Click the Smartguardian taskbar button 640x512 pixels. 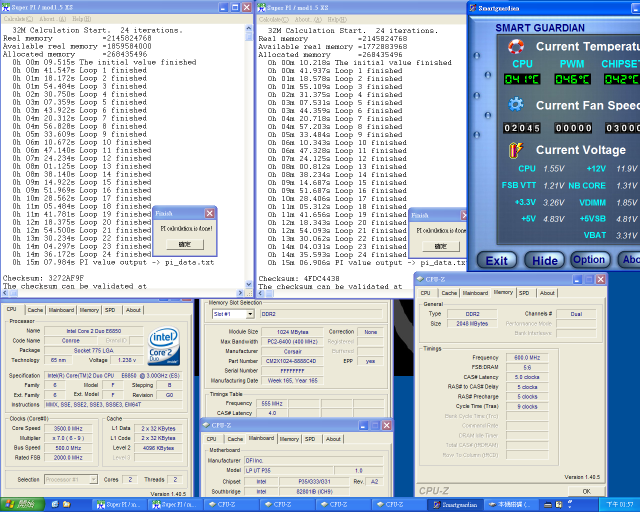coord(456,505)
